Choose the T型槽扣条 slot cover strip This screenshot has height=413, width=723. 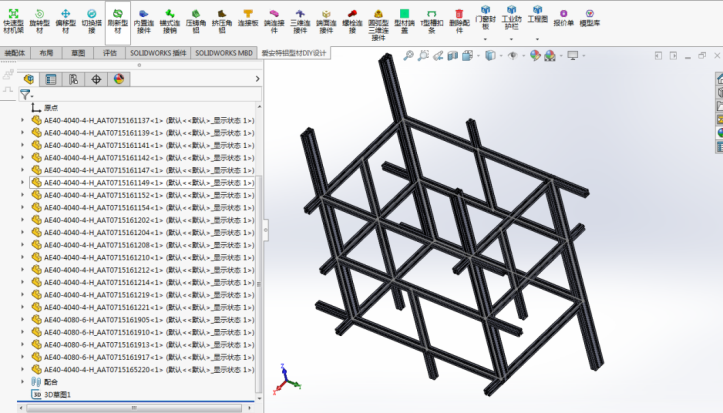(x=432, y=21)
